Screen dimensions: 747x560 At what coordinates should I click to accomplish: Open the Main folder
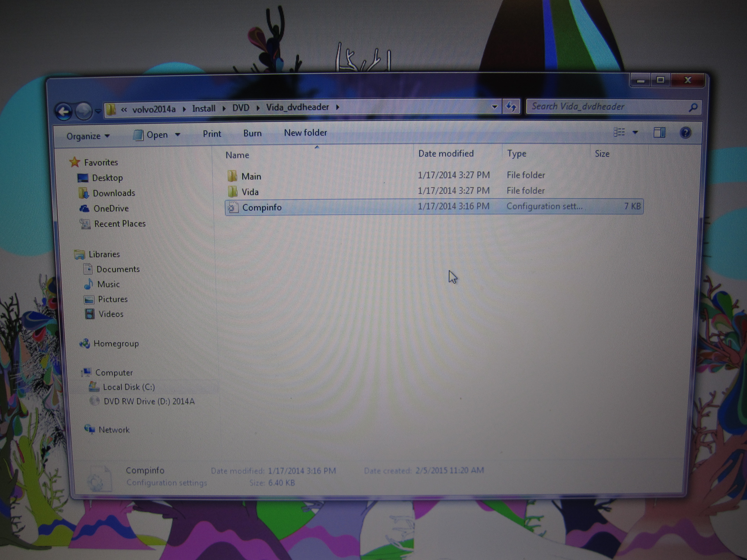point(251,176)
